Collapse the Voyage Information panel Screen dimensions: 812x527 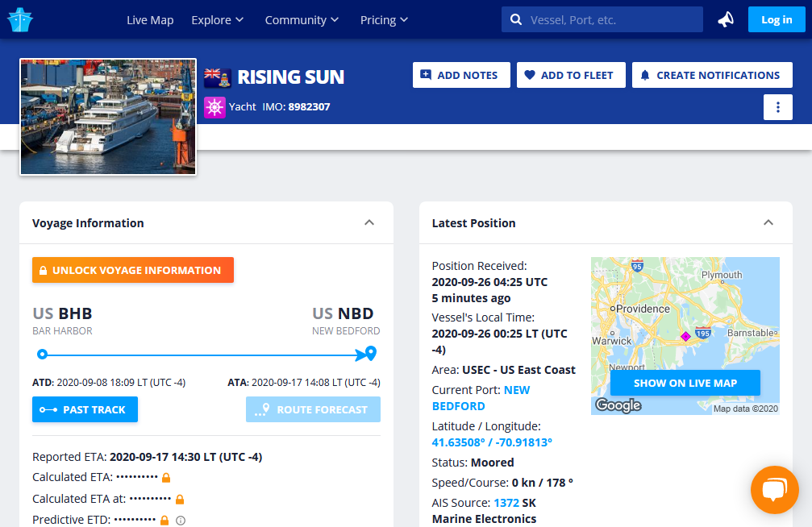click(369, 222)
